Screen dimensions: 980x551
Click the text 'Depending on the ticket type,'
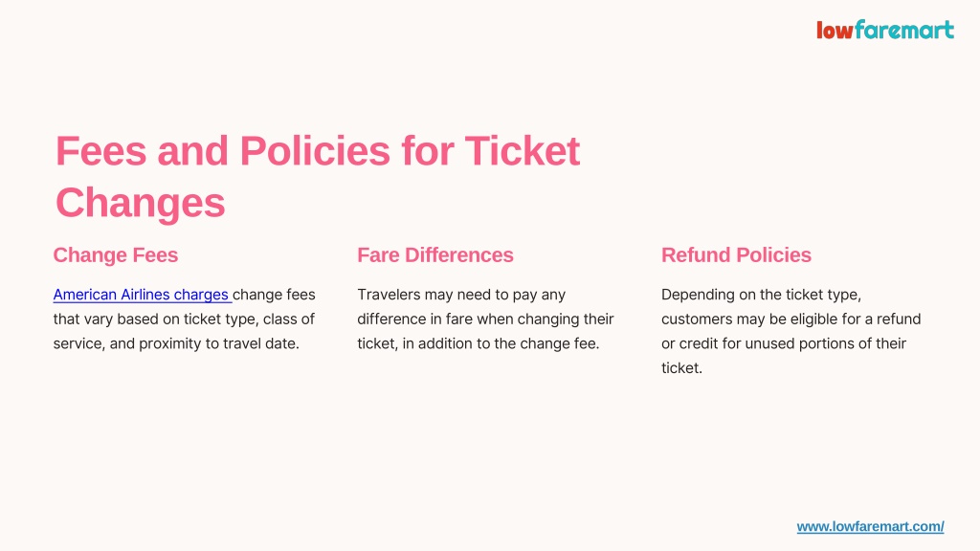[761, 295]
